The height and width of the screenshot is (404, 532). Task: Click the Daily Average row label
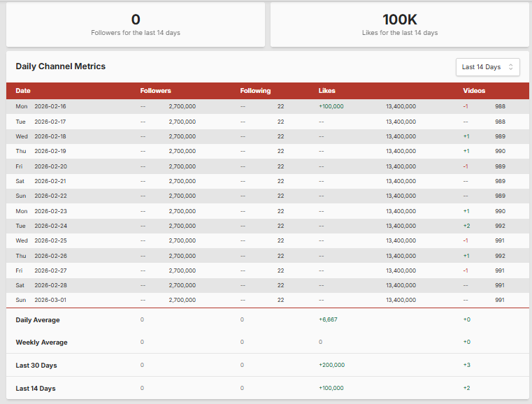click(38, 320)
